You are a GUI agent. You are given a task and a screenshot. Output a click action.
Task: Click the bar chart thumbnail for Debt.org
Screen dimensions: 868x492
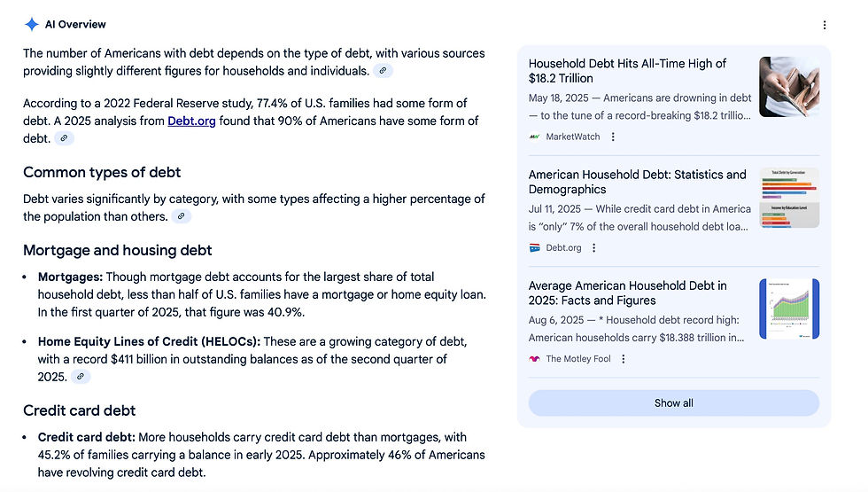789,198
